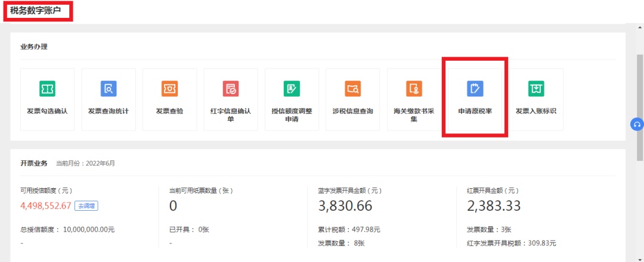Click the 蓝字发票开具金额（元） label
This screenshot has height=262, width=644.
point(351,191)
